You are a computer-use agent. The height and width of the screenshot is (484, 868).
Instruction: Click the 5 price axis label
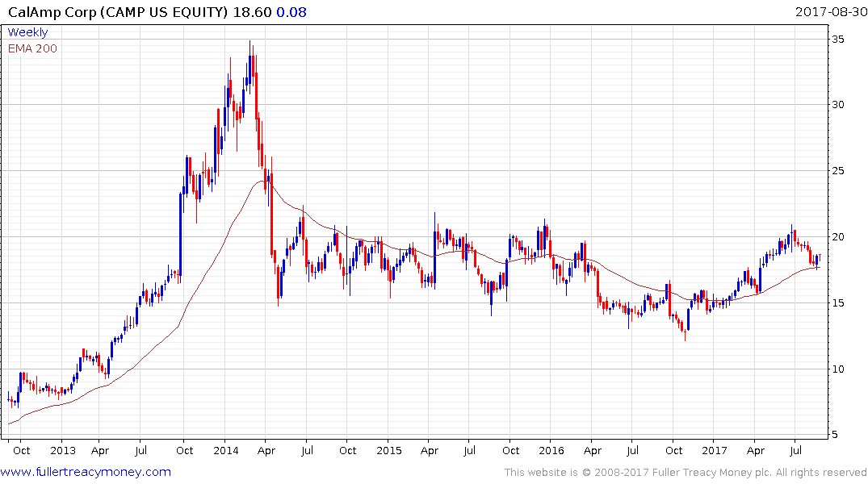[x=835, y=435]
